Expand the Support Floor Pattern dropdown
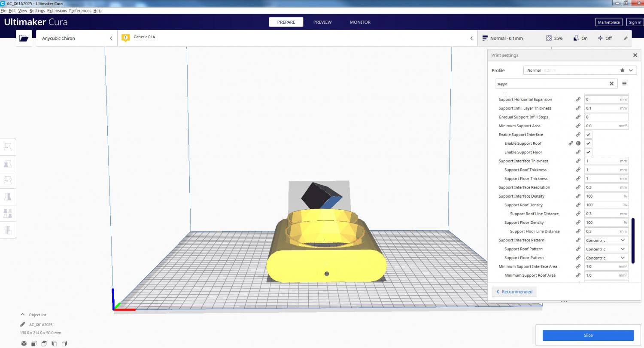Screen dimensions: 644x348 606,258
